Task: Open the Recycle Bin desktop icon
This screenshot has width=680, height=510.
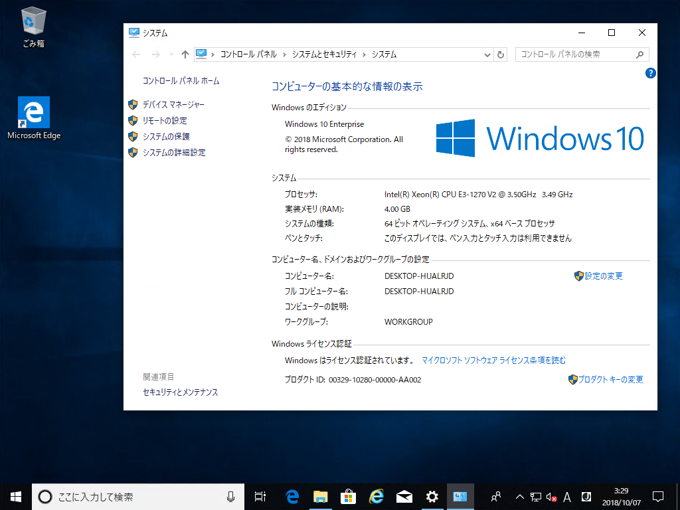Action: (x=33, y=27)
